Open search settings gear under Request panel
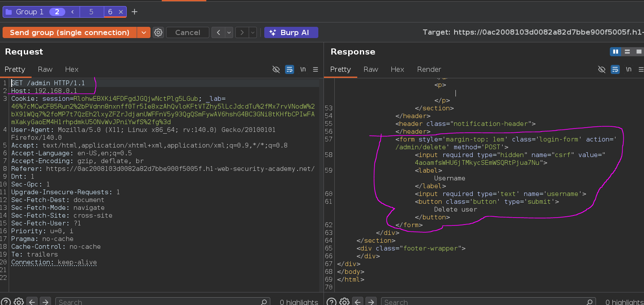Screen dimensions: 644x305 click(18, 302)
